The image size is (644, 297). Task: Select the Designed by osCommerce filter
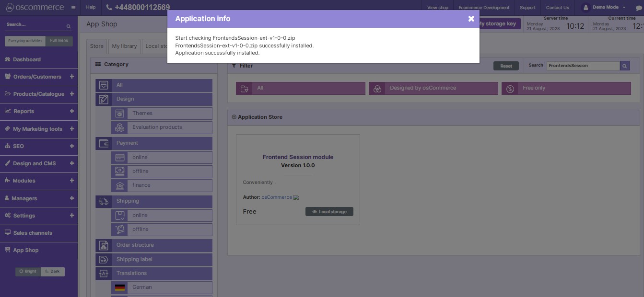click(x=433, y=88)
